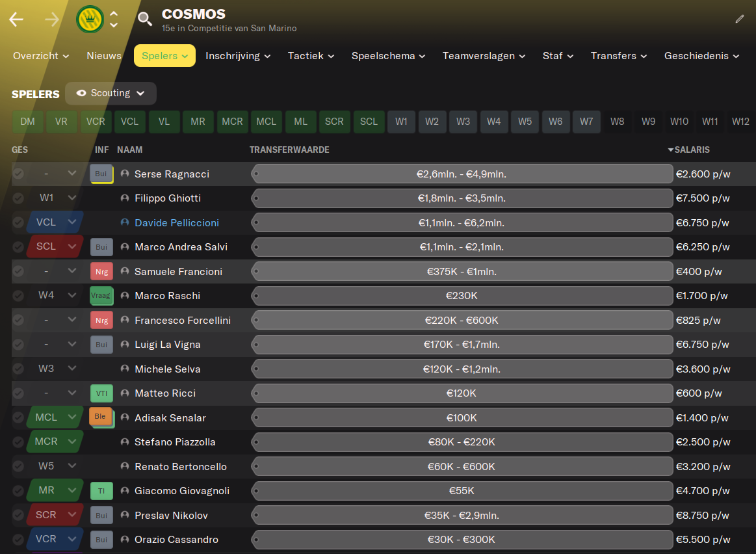Viewport: 756px width, 554px height.
Task: Click the Nrg badge for Samuele Francioni
Action: click(102, 271)
